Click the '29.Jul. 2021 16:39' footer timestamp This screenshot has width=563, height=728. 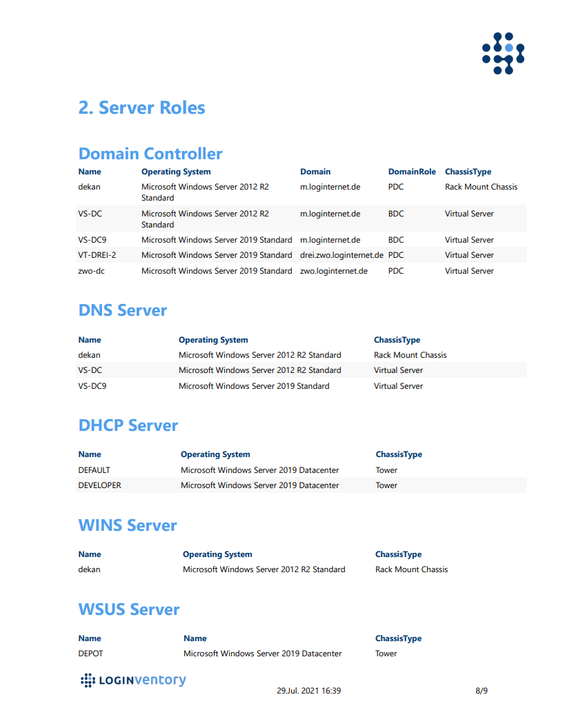coord(309,691)
